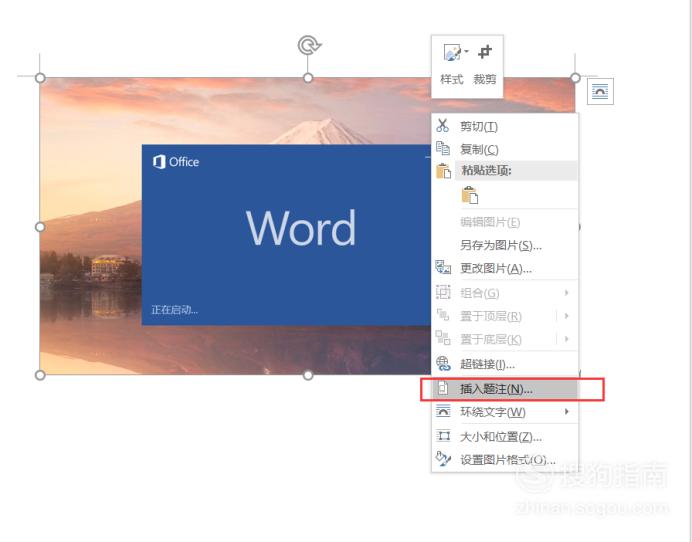This screenshot has height=542, width=692.
Task: Click the Copy pages icon
Action: [443, 148]
